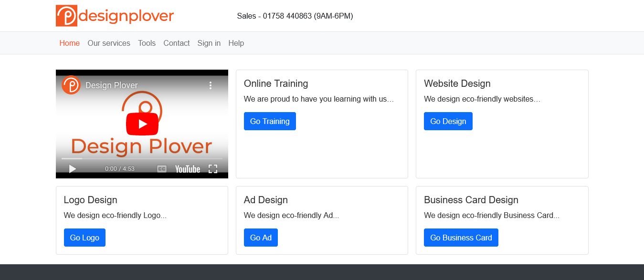Go to the Contact page
The image size is (644, 280).
[176, 43]
